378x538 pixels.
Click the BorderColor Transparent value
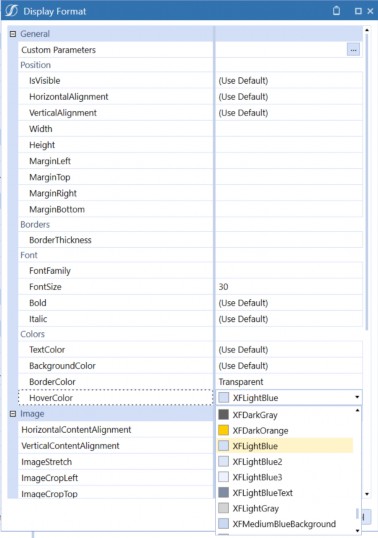pyautogui.click(x=241, y=382)
